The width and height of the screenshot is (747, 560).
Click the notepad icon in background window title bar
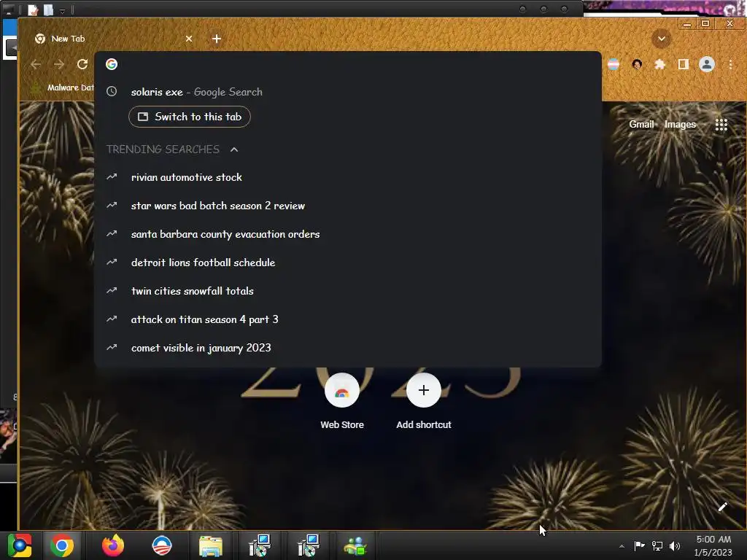pos(33,9)
